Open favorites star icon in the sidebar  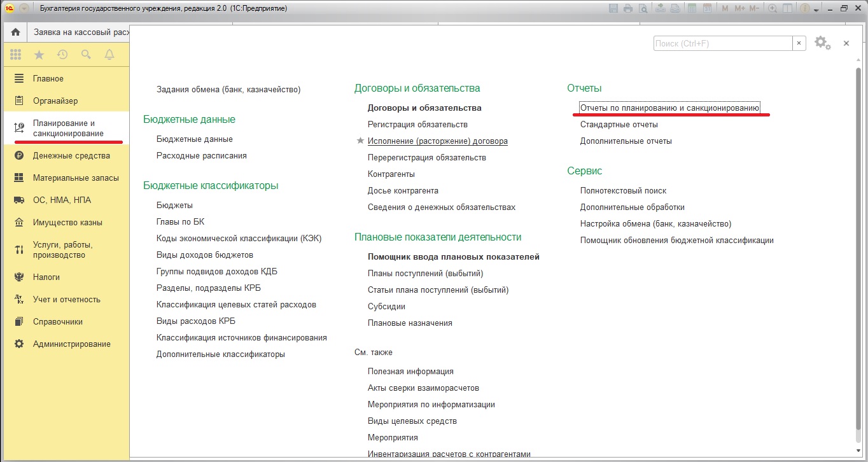coord(39,55)
